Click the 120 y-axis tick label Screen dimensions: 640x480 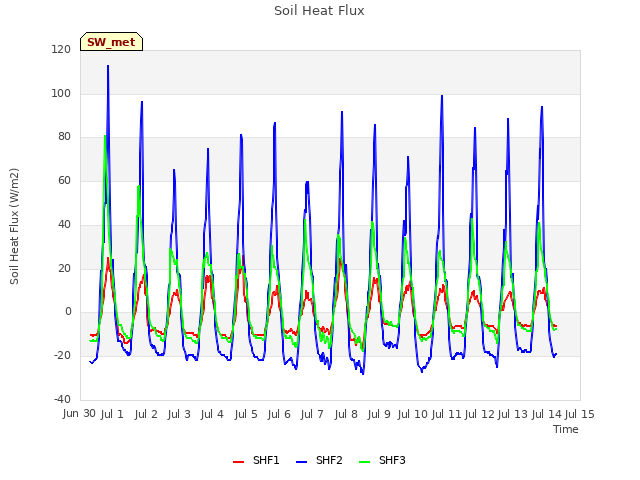click(61, 50)
